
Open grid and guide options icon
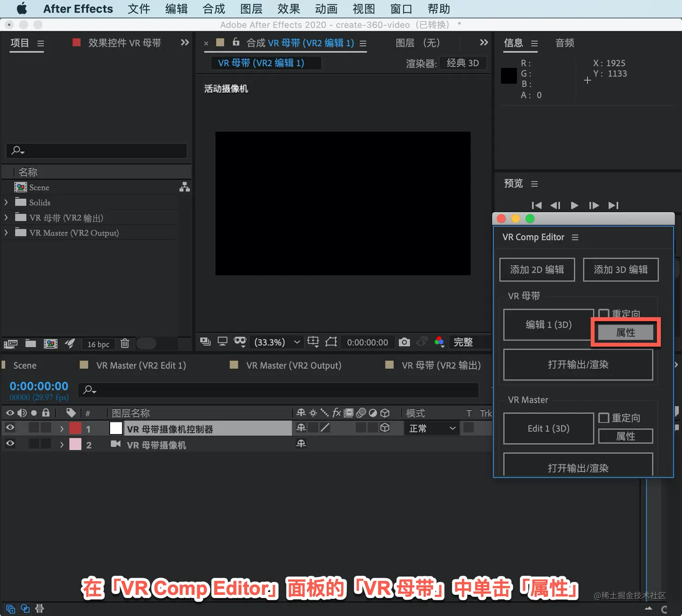[x=313, y=342]
